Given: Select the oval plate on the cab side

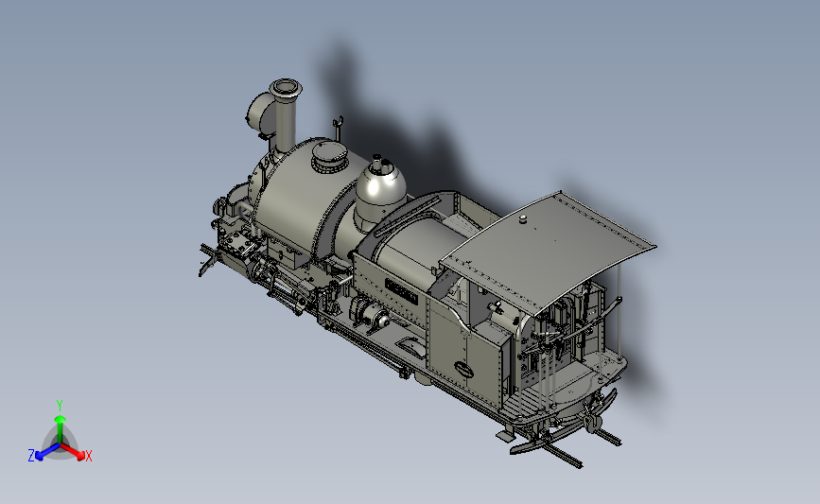Looking at the screenshot, I should pyautogui.click(x=463, y=369).
